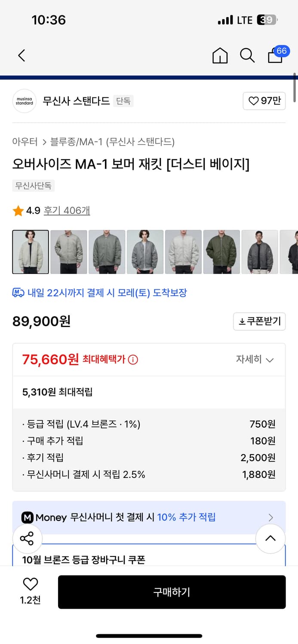
Task: Tap the 쿠폰받기 coupon button
Action: click(x=259, y=322)
